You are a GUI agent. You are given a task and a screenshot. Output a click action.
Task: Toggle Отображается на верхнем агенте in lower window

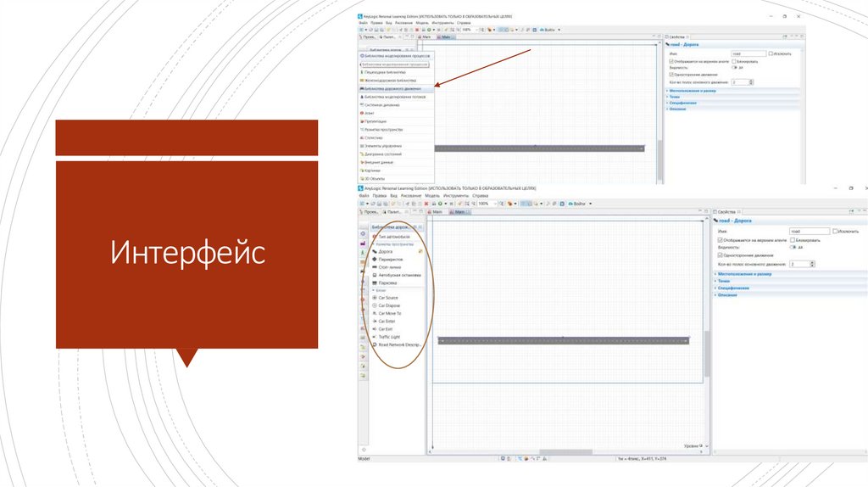pyautogui.click(x=720, y=240)
